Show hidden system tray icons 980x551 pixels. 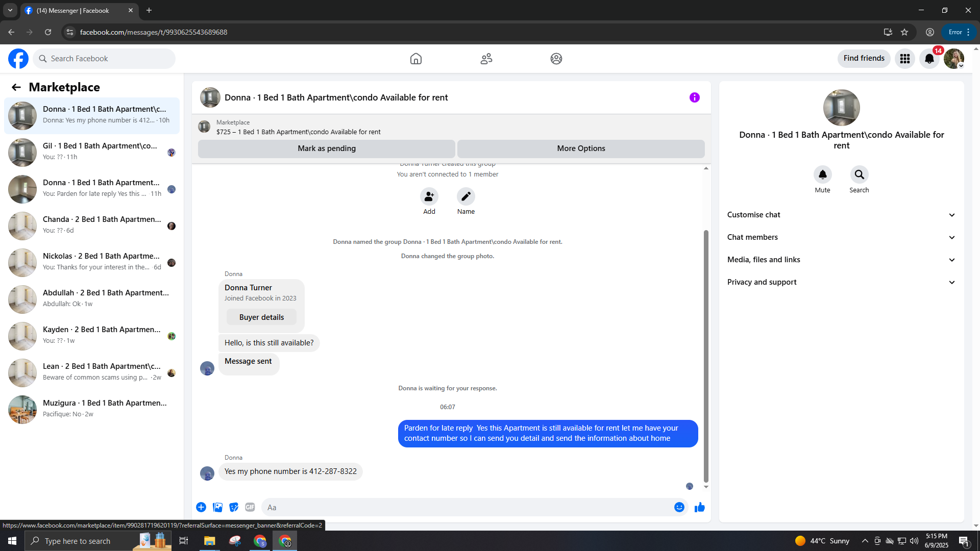(865, 541)
